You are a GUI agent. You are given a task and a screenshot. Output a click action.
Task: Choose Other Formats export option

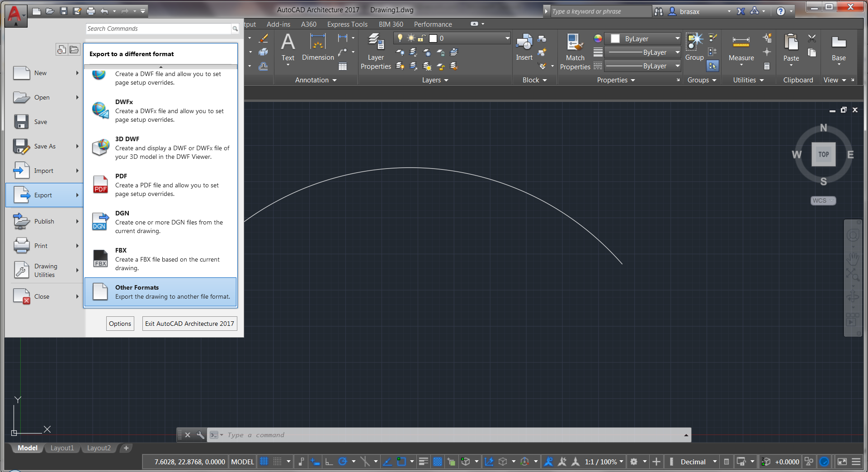point(160,292)
